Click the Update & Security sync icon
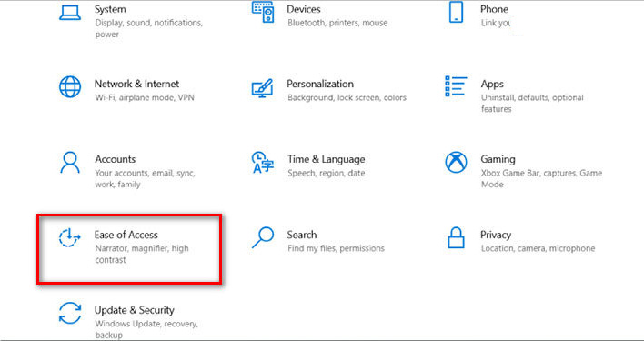This screenshot has width=644, height=341. point(70,313)
